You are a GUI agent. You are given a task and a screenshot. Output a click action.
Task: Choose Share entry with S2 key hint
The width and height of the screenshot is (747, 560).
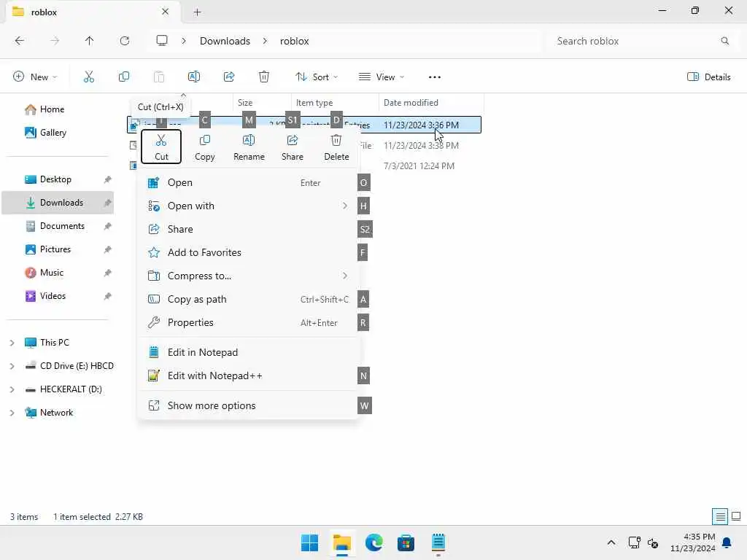pos(248,229)
